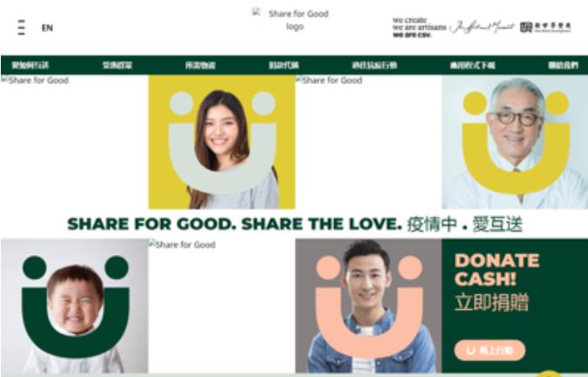This screenshot has height=377, width=588.
Task: Click the DONATE CASH! heading
Action: pos(497,270)
